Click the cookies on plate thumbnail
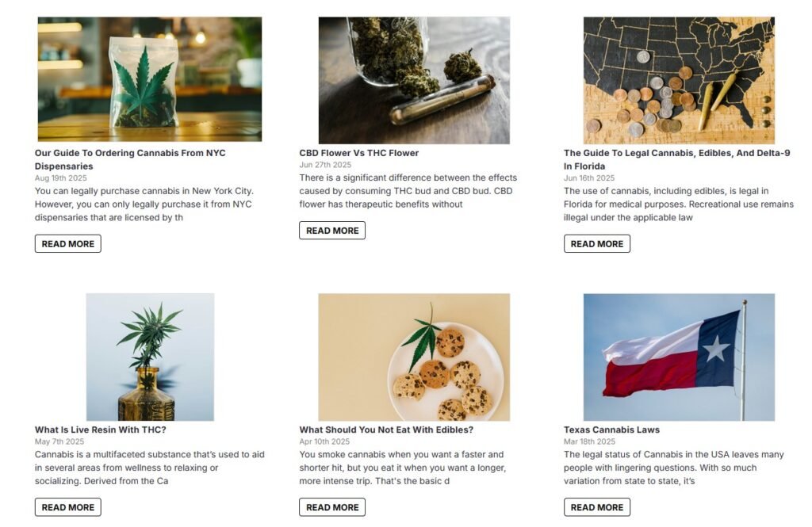The width and height of the screenshot is (812, 527). 414,357
